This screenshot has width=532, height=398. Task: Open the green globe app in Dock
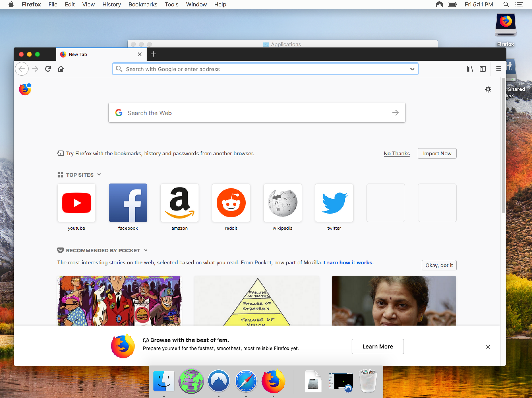coord(191,381)
